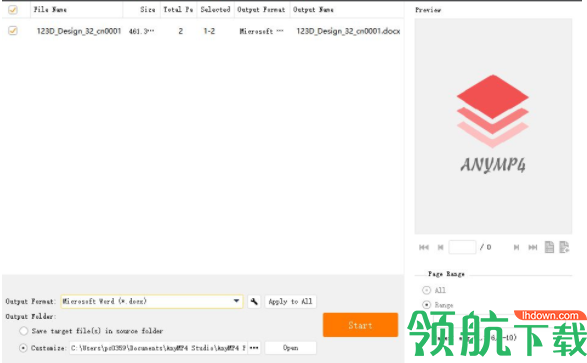
Task: Click the preview page number field
Action: (462, 247)
